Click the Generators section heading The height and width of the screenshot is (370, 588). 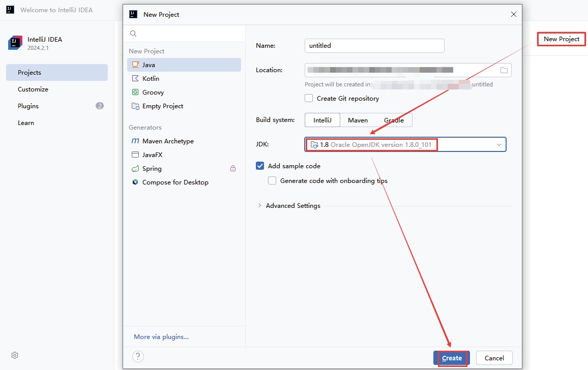click(x=145, y=128)
